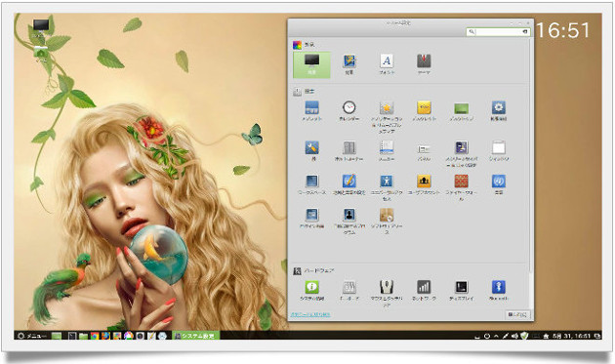Click the volume speaker tray icon
615x364 pixels.
(x=514, y=336)
